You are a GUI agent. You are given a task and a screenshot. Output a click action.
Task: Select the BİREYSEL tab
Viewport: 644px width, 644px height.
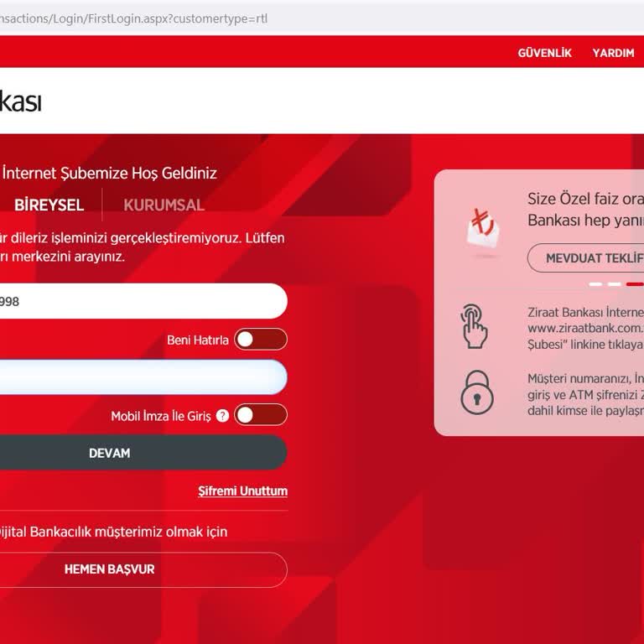pyautogui.click(x=49, y=205)
